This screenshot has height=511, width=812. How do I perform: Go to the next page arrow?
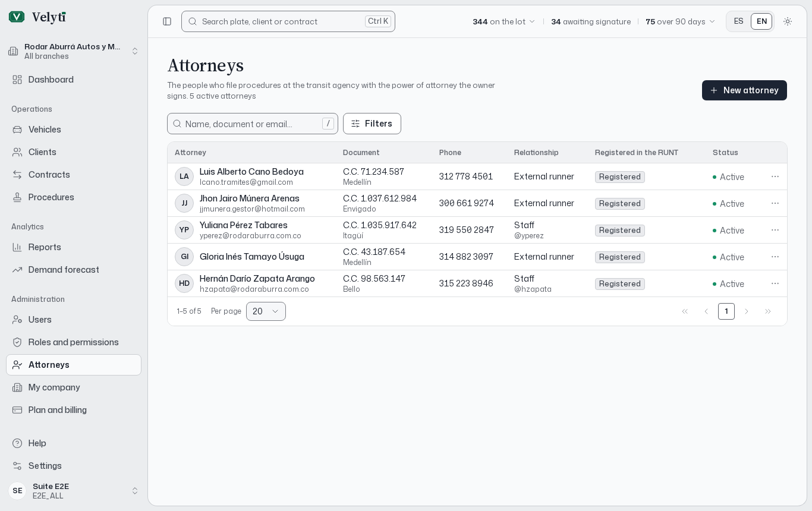(x=747, y=311)
